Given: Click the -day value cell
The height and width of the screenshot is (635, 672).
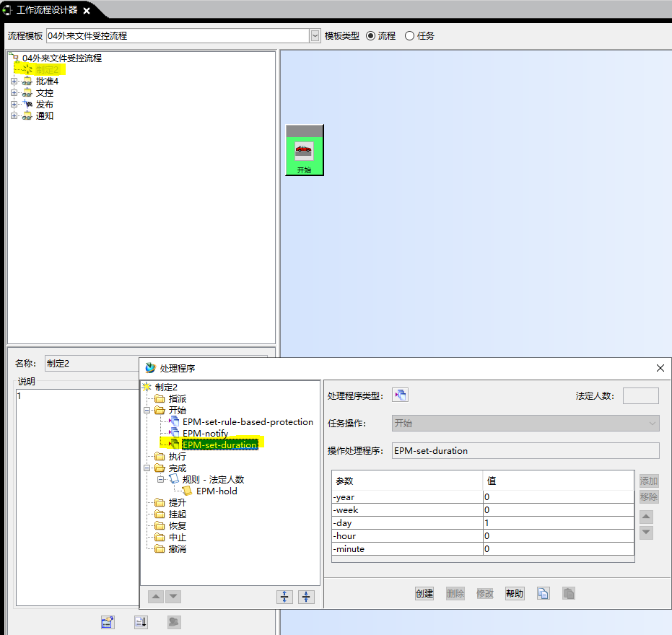Looking at the screenshot, I should pos(559,522).
